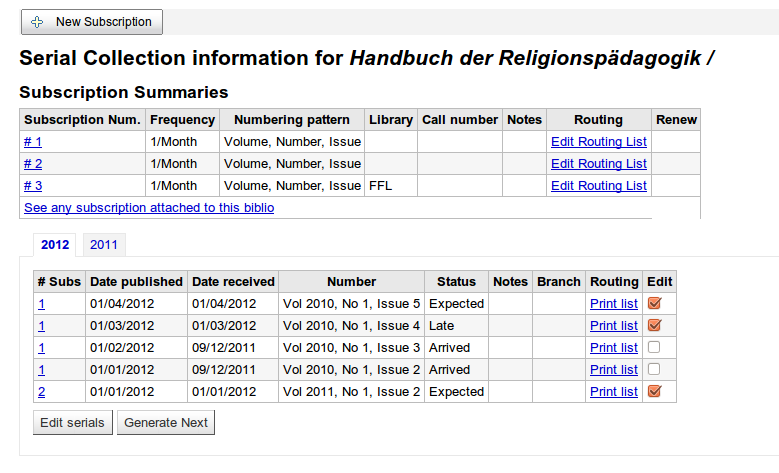Edit Routing List for subscription 1
The image size is (779, 473).
pos(598,142)
